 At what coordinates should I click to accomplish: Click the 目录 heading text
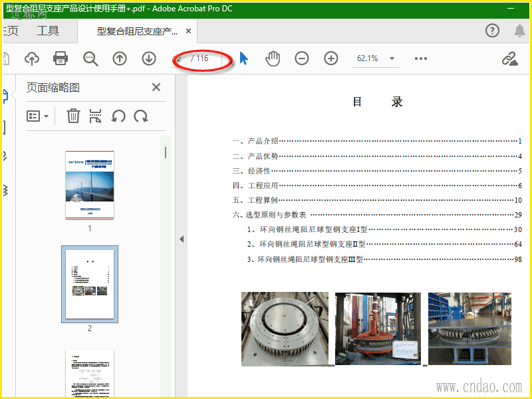point(377,102)
